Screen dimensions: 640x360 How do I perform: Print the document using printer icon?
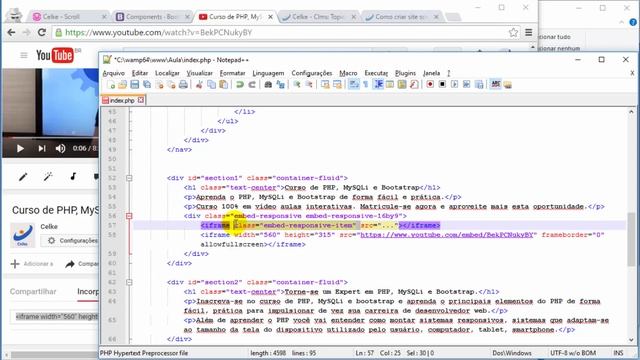pos(183,84)
